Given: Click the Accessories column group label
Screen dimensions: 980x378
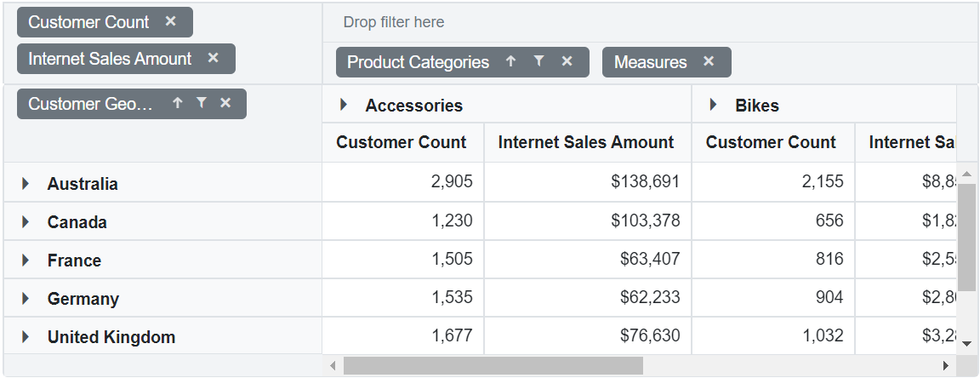Looking at the screenshot, I should point(413,106).
